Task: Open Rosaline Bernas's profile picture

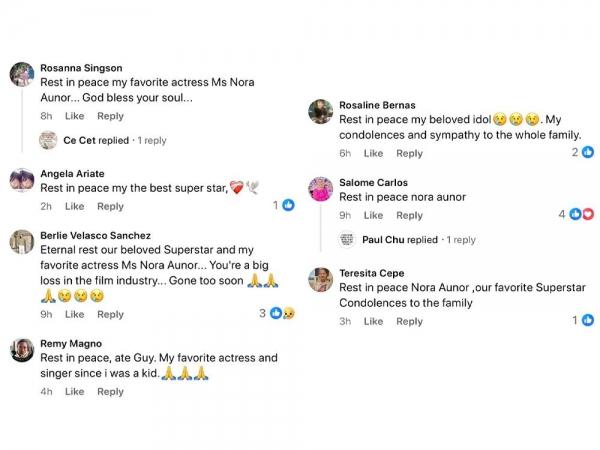Action: point(320,112)
